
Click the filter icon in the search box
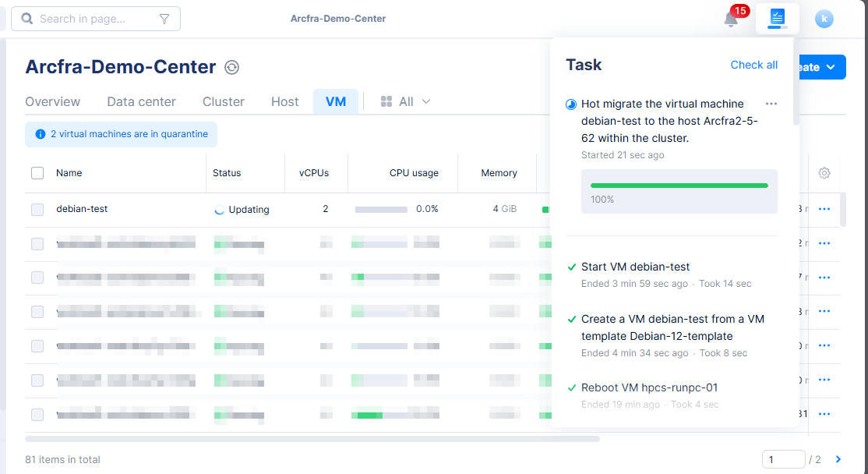[x=164, y=19]
